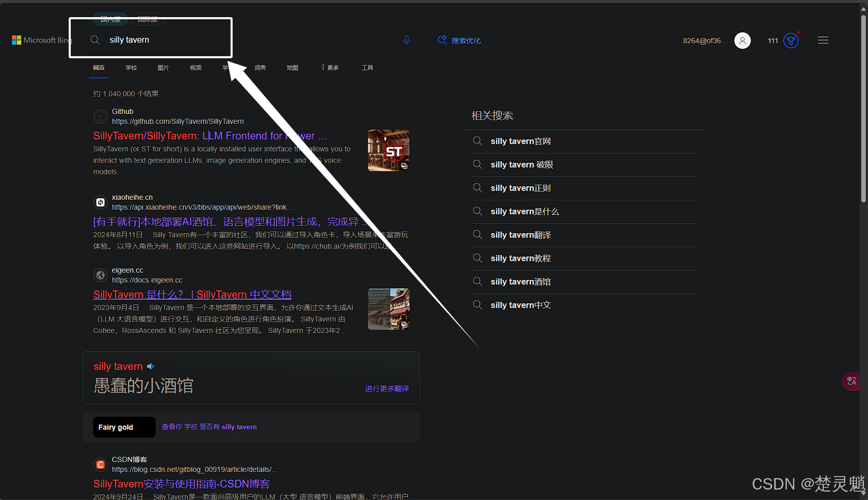The width and height of the screenshot is (868, 500).
Task: Click magnifier icon beside silly tavern是什么
Action: point(477,211)
